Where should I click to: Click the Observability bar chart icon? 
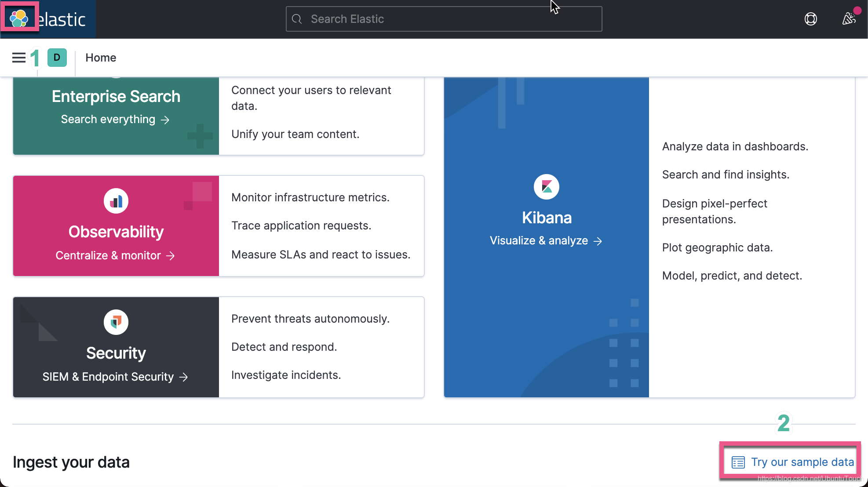(x=116, y=200)
